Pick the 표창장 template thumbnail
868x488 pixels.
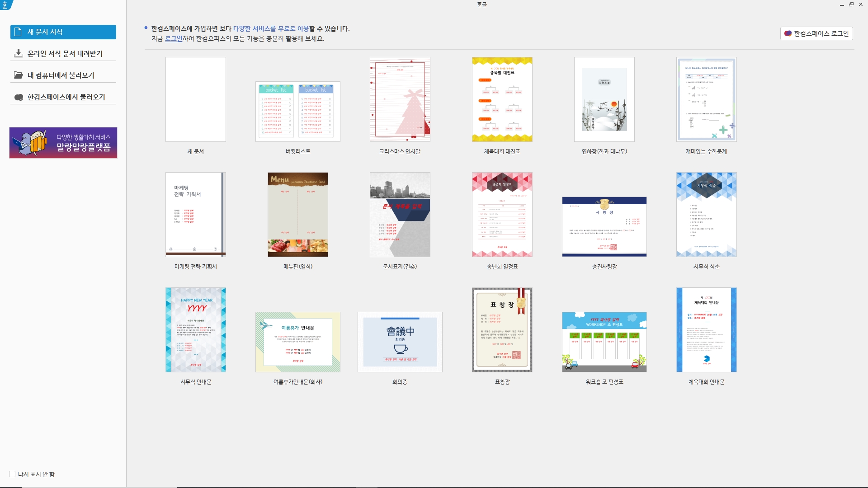(502, 330)
